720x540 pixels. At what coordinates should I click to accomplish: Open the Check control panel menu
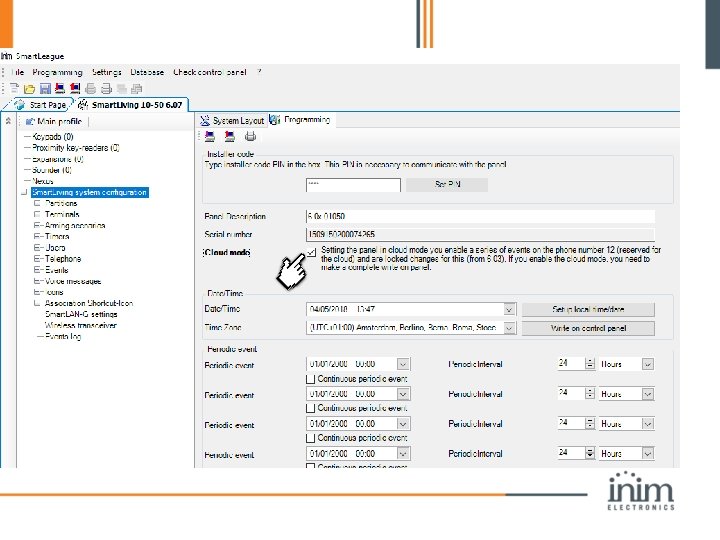tap(209, 72)
